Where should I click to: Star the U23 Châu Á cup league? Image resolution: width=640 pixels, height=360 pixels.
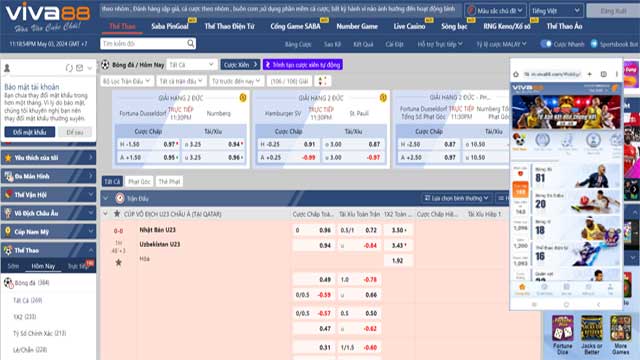[117, 213]
